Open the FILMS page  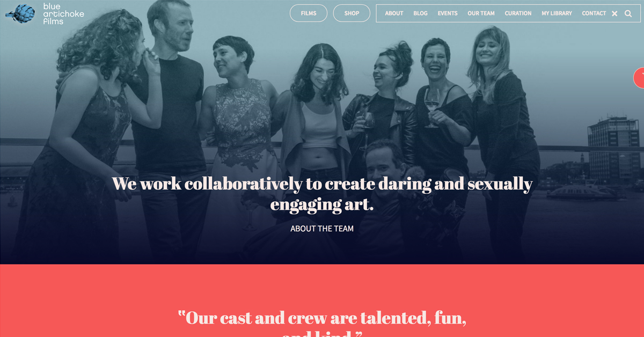click(x=309, y=13)
